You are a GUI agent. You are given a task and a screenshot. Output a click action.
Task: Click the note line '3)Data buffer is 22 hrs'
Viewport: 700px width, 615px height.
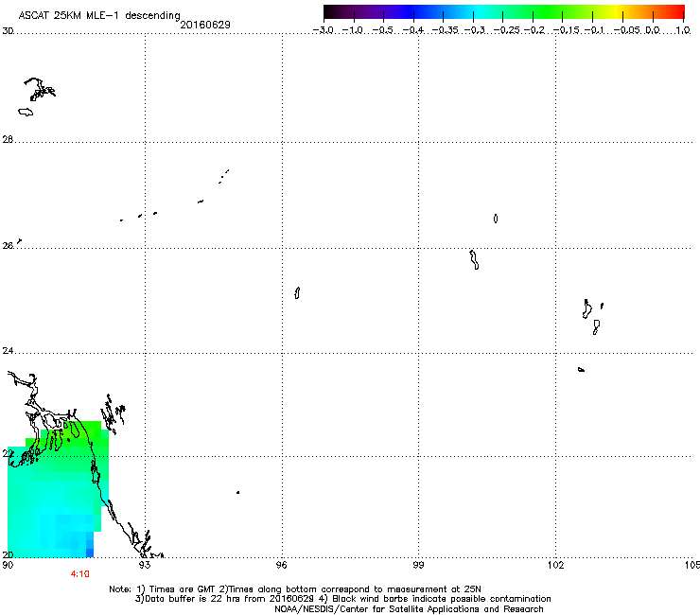(x=342, y=599)
